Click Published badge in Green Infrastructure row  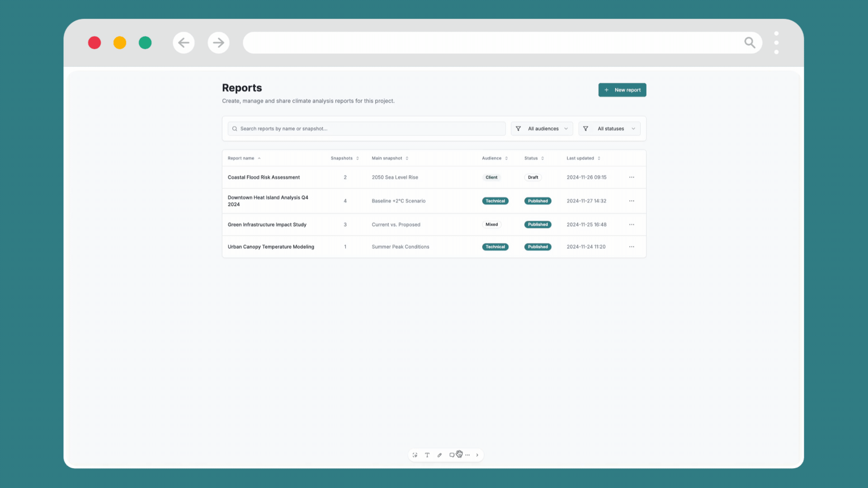click(x=538, y=225)
